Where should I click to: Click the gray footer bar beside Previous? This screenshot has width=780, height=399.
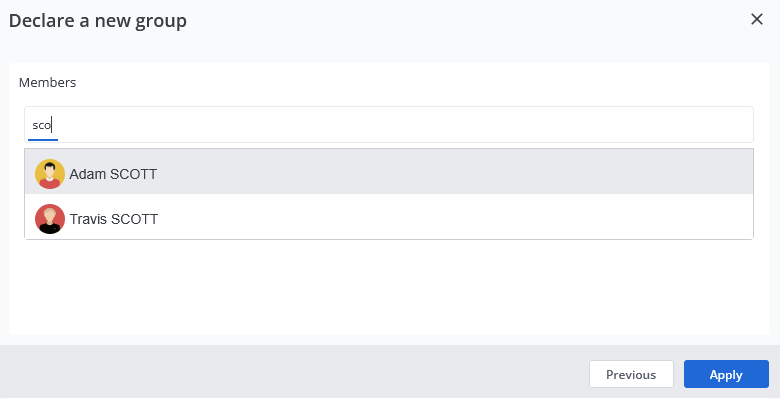click(x=293, y=373)
